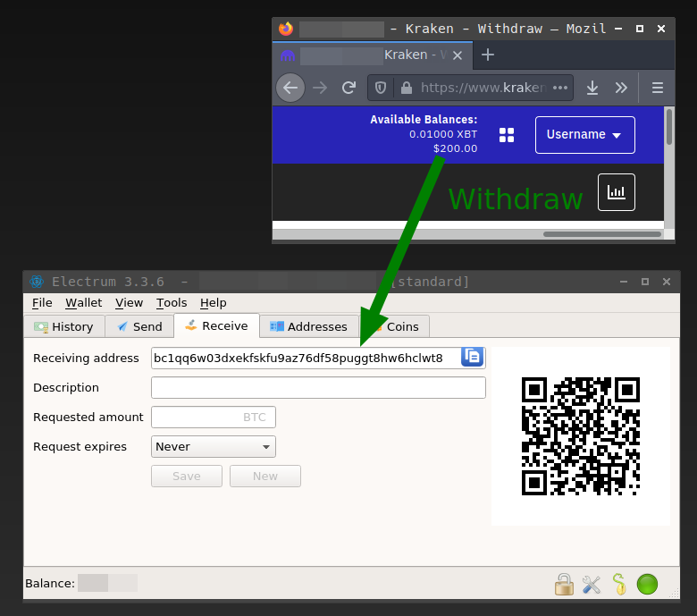
Task: Click the tracking protection shield icon
Action: coord(381,88)
